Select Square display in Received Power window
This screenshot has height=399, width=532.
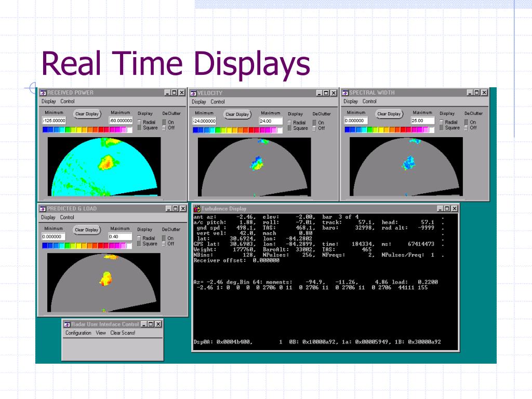pos(139,128)
